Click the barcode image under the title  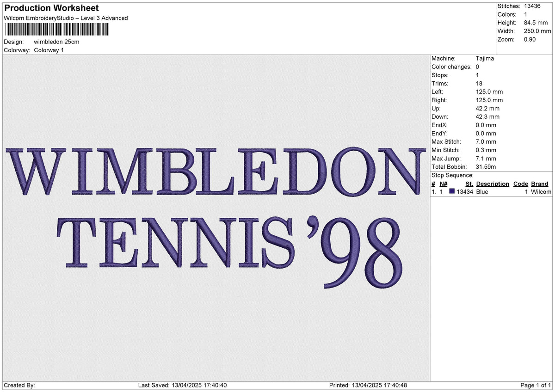click(x=57, y=30)
